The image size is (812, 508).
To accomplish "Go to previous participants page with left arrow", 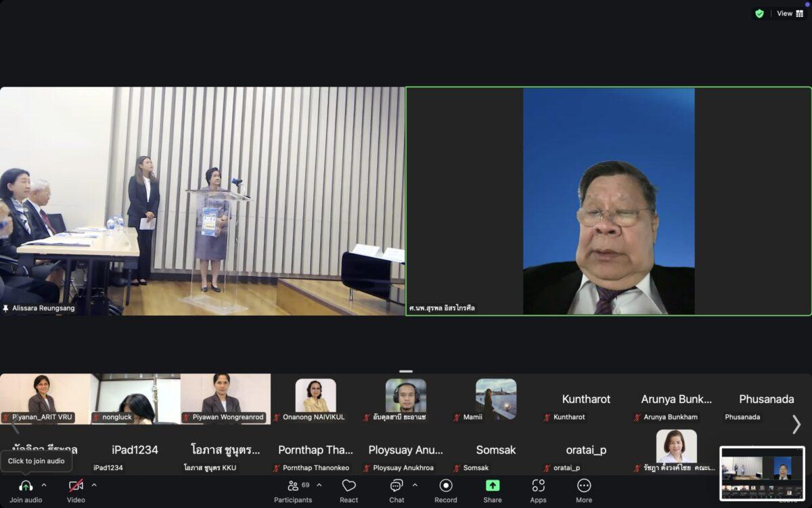I will click(x=15, y=425).
